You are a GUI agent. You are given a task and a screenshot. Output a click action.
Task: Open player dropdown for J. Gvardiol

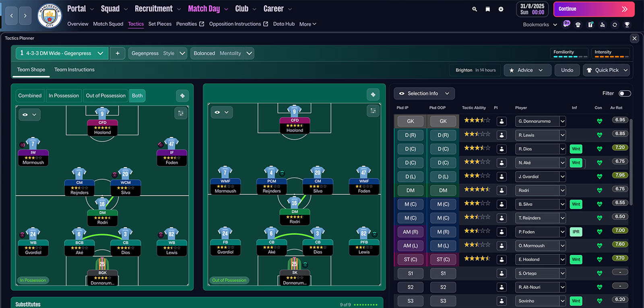(563, 177)
